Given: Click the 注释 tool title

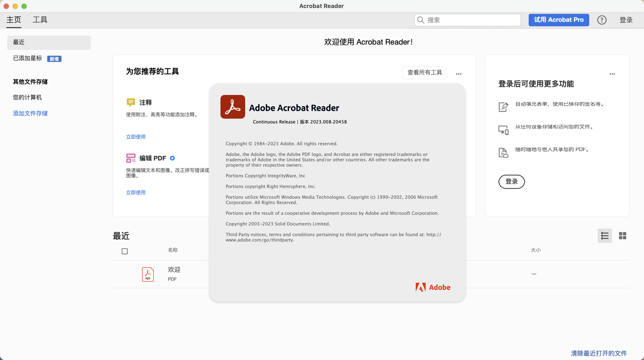Looking at the screenshot, I should pyautogui.click(x=145, y=102).
